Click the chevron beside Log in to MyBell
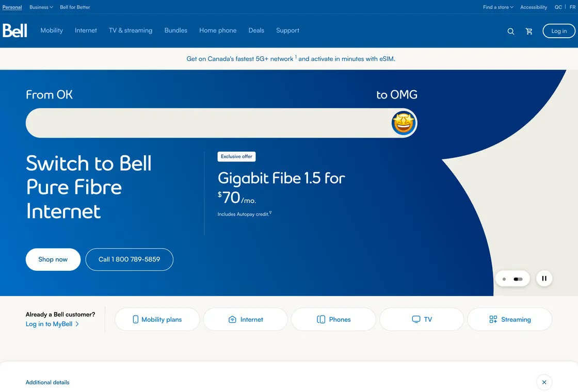 pyautogui.click(x=77, y=324)
